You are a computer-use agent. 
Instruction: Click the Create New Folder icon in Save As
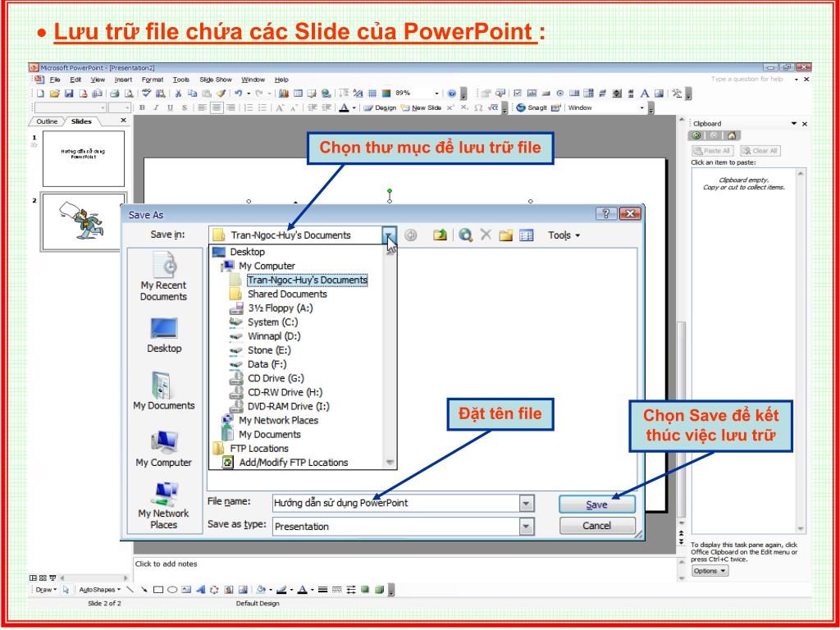point(505,235)
